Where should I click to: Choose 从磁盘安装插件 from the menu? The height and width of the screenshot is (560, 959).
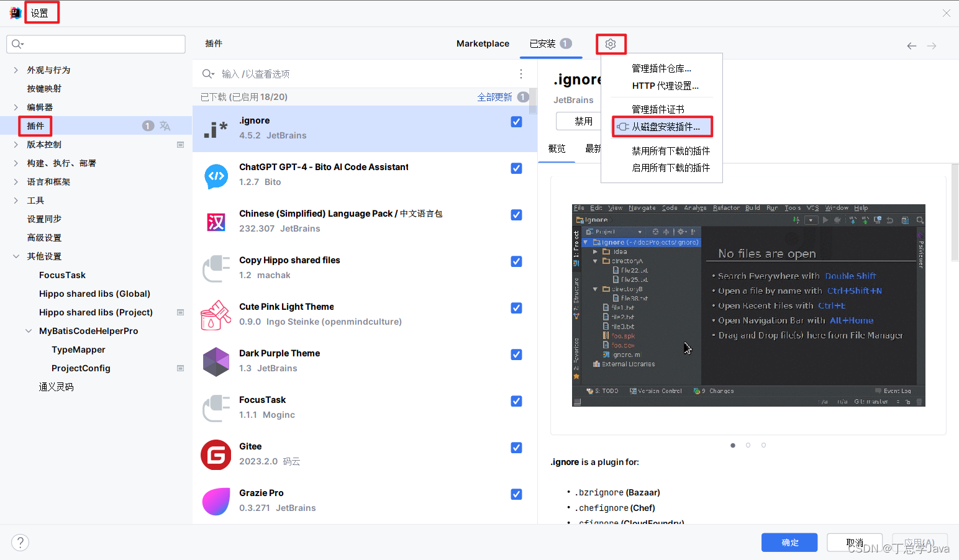662,127
